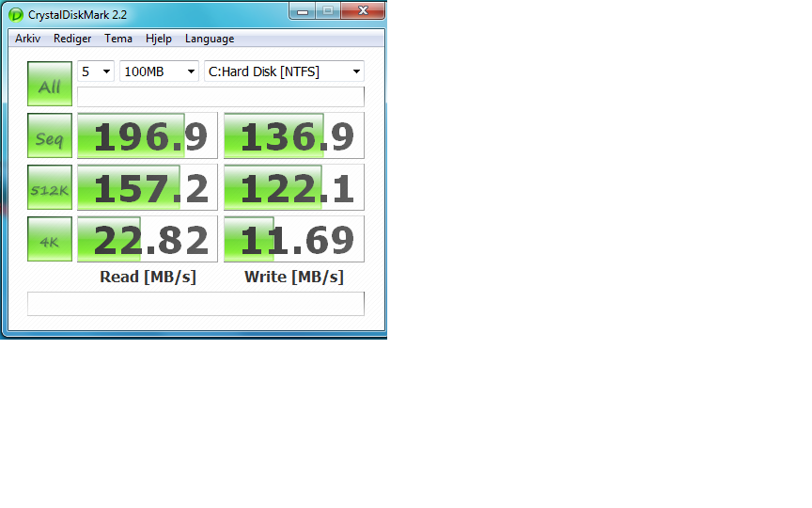Select sequential write result 136.9

(294, 135)
